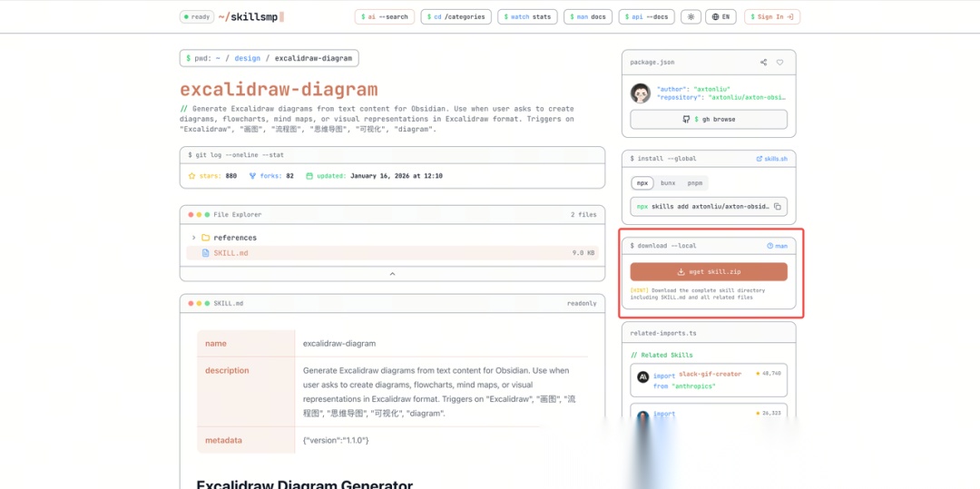The width and height of the screenshot is (980, 489).
Task: Select the npx install tab
Action: [x=642, y=183]
